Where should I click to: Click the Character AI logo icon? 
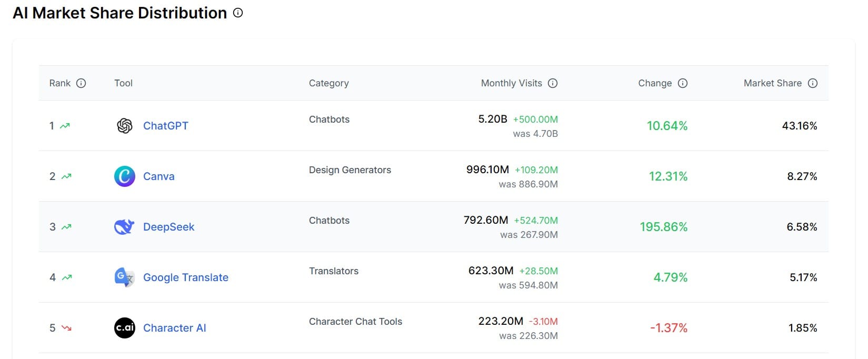tap(125, 328)
